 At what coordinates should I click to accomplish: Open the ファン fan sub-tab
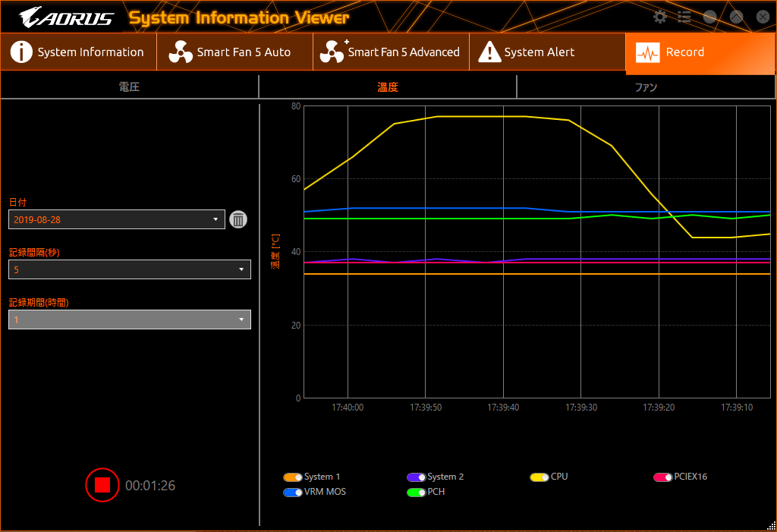click(646, 87)
